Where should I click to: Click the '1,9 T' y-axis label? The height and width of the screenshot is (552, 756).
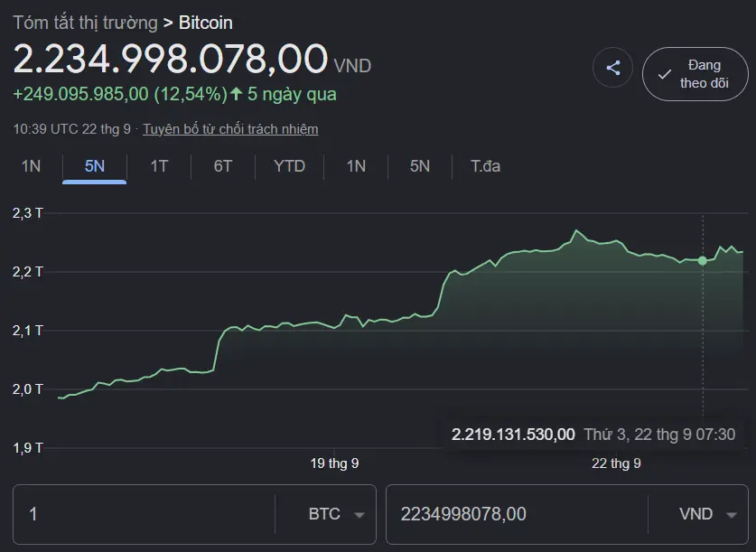point(27,448)
